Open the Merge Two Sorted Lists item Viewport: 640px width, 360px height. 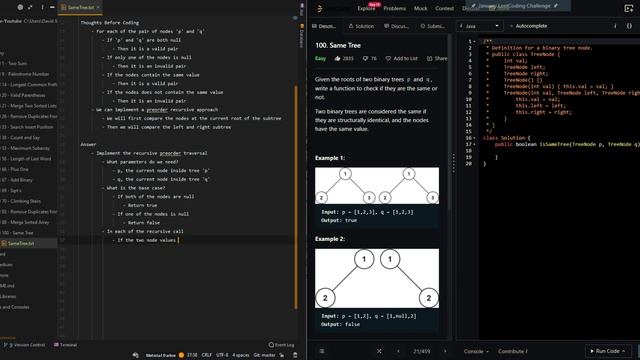coord(29,106)
